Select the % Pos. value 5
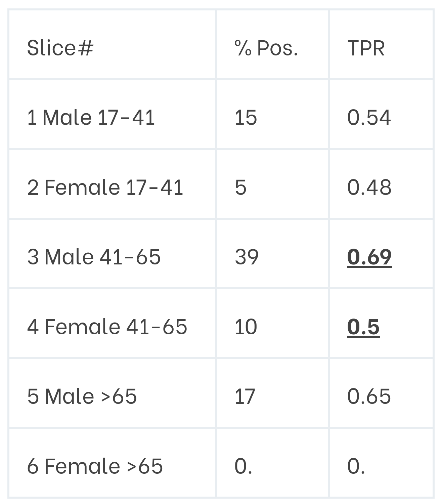Viewport: 442px width, 504px height. (240, 187)
